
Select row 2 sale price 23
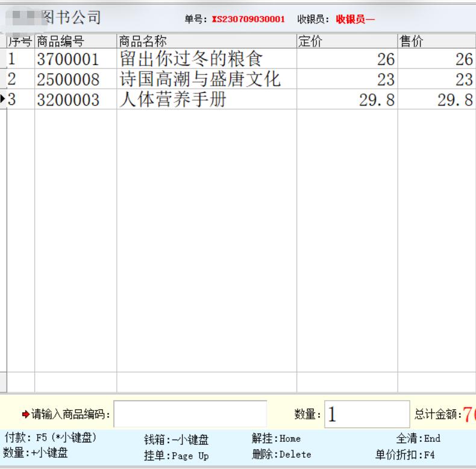click(x=437, y=80)
